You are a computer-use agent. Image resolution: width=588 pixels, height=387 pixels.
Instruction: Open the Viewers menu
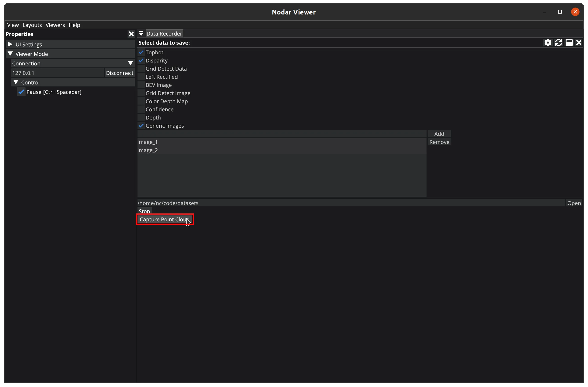point(55,25)
